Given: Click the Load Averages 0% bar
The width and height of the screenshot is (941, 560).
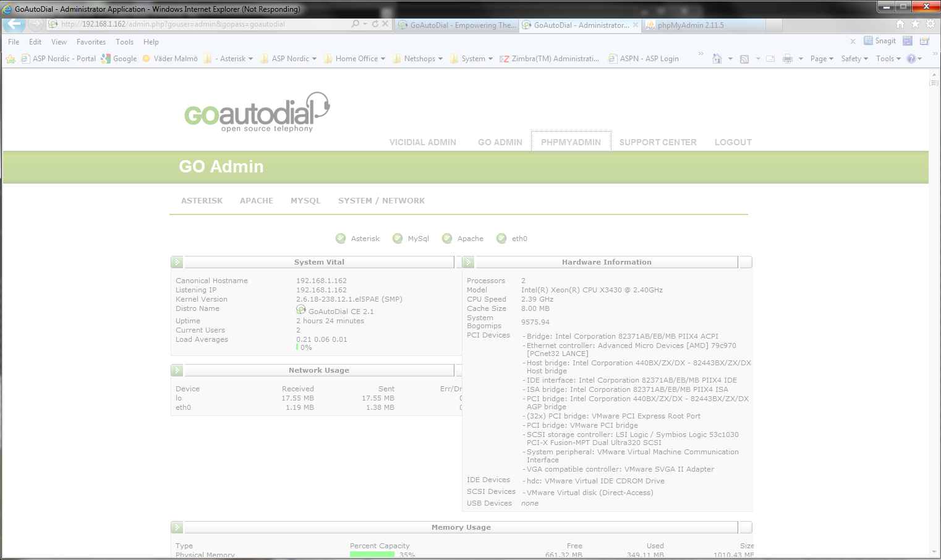Looking at the screenshot, I should coord(297,347).
